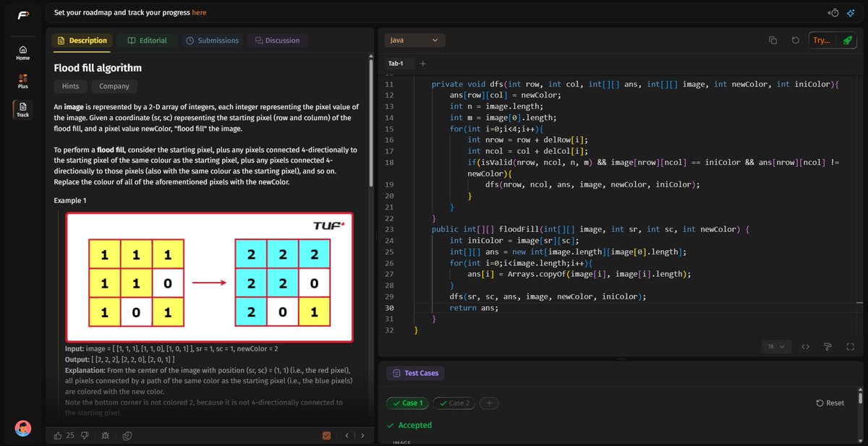Image resolution: width=868 pixels, height=446 pixels.
Task: Go to the next problem arrow
Action: click(362, 435)
